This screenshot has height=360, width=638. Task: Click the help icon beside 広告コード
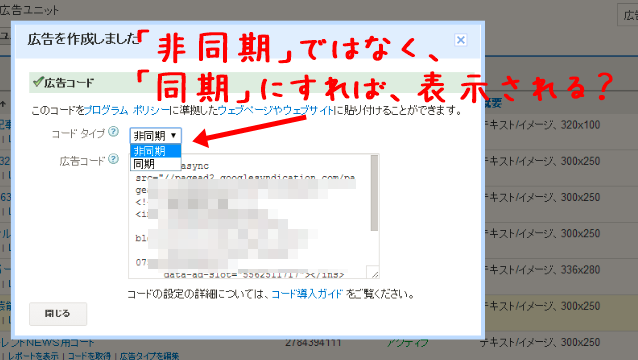click(114, 159)
